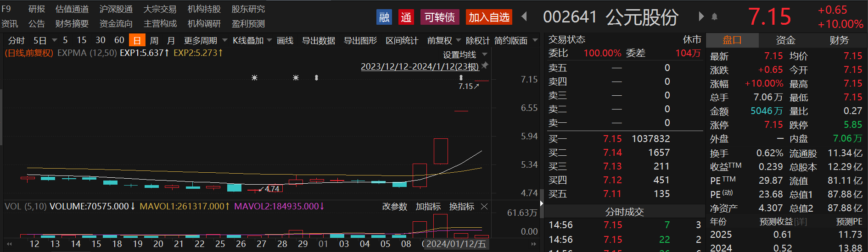Click the alert bell icon beside stock name
Viewport: 868px width, 252px height.
[x=714, y=17]
